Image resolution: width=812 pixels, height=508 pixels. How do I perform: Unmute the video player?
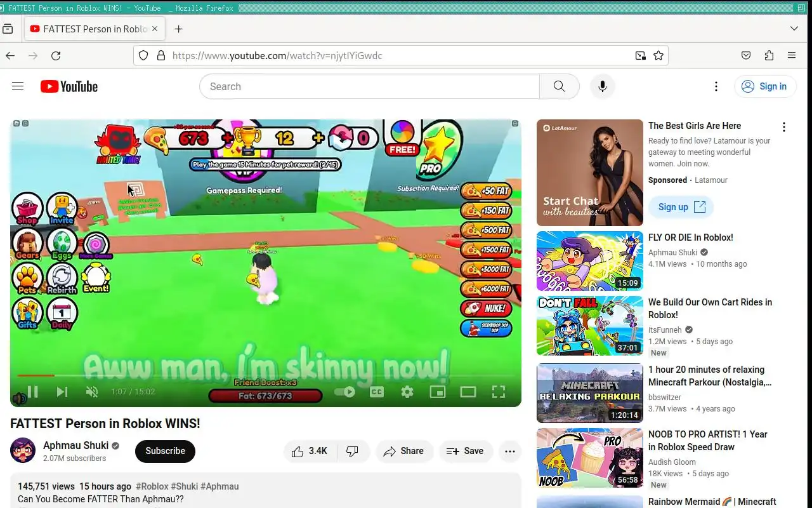pos(92,392)
